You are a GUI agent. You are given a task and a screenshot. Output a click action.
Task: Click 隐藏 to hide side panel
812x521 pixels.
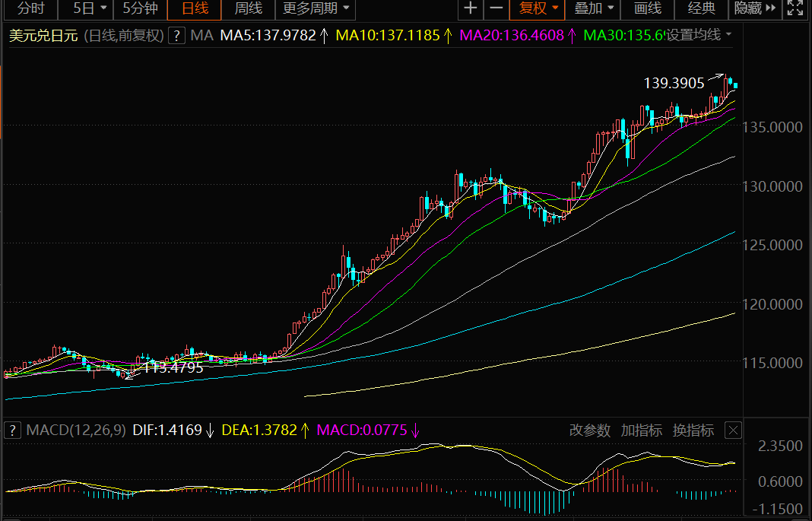[x=755, y=9]
